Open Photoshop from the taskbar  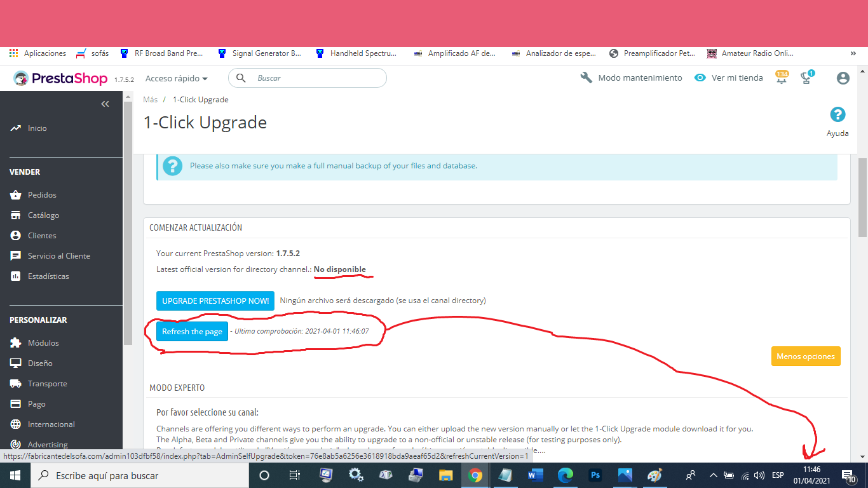click(595, 475)
